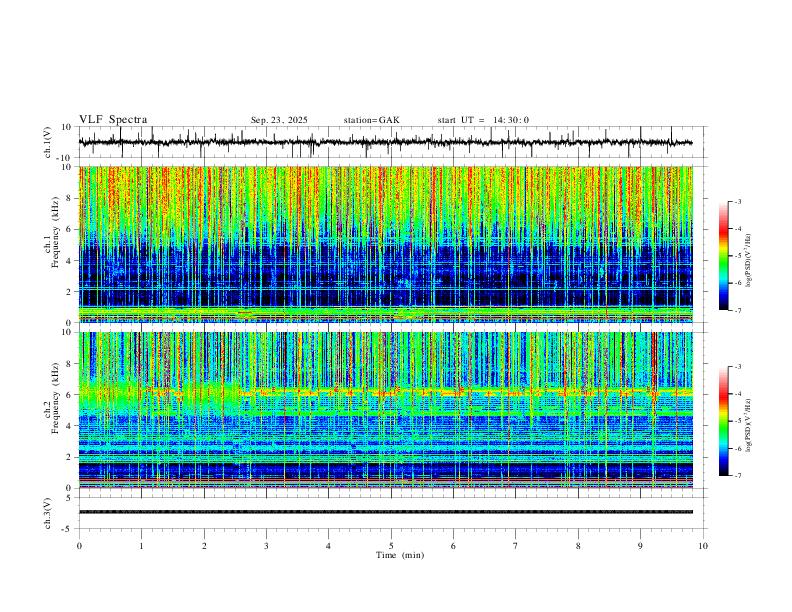
Task: Click the "-7" tick on the lower colorbar
Action: [x=738, y=475]
